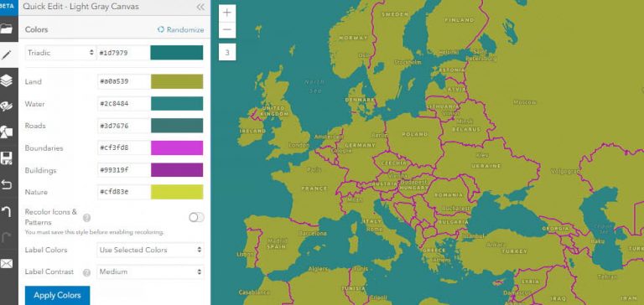
Task: Click the SPAIN label on the map
Action: (x=276, y=246)
